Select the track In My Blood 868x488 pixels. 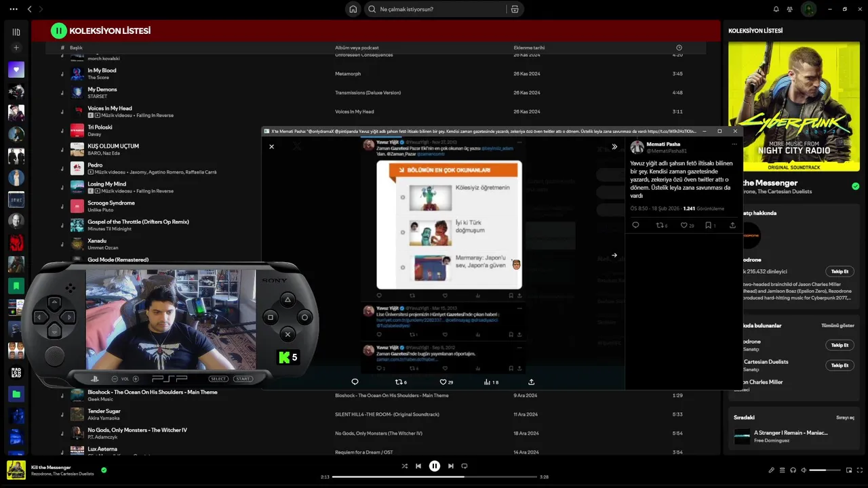(102, 70)
